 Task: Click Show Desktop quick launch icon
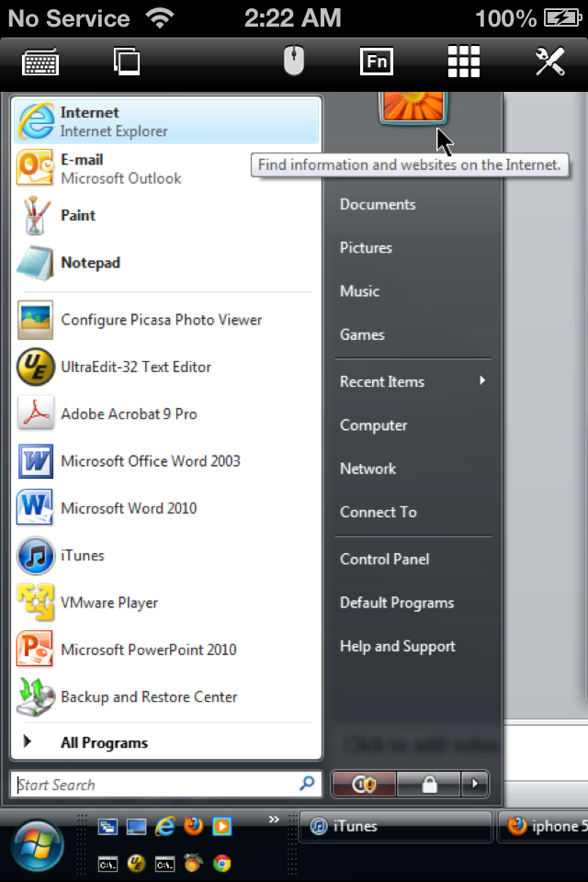pyautogui.click(x=136, y=826)
